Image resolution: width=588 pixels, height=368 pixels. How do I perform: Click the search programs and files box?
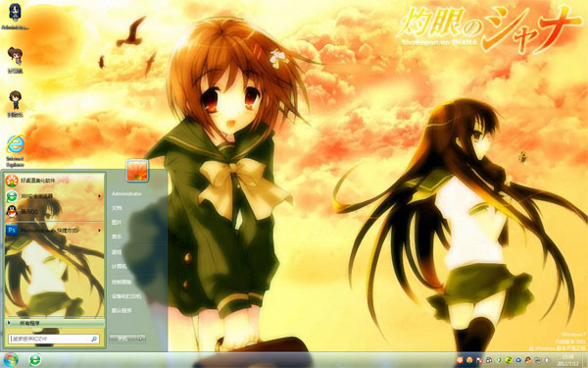54,339
